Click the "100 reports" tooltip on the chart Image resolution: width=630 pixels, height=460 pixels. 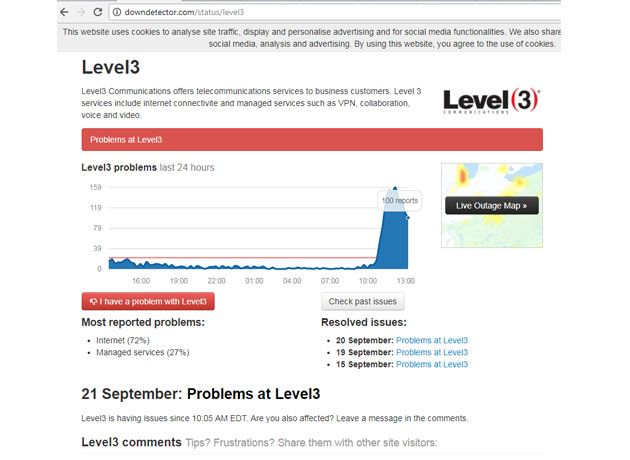[x=399, y=201]
